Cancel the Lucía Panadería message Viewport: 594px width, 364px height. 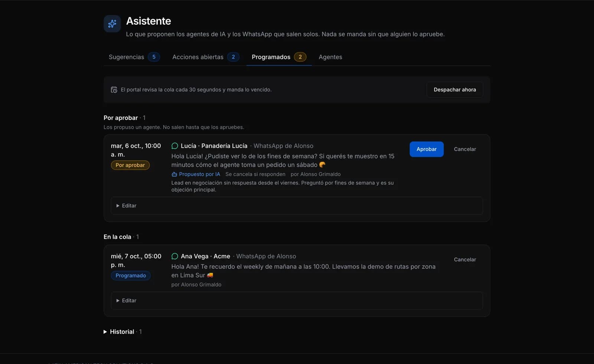465,149
